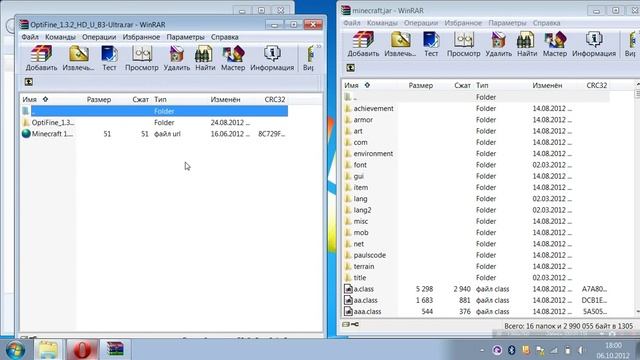Click Тест icon in minecraft.jar window

point(431,44)
